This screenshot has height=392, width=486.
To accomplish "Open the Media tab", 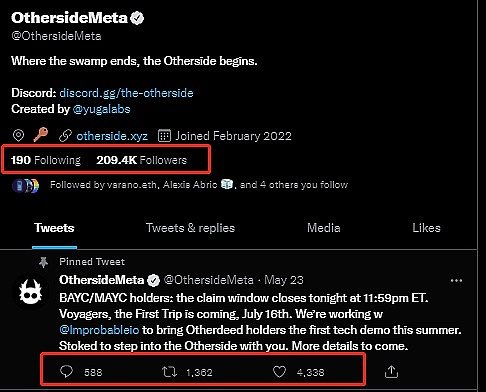I will (324, 228).
